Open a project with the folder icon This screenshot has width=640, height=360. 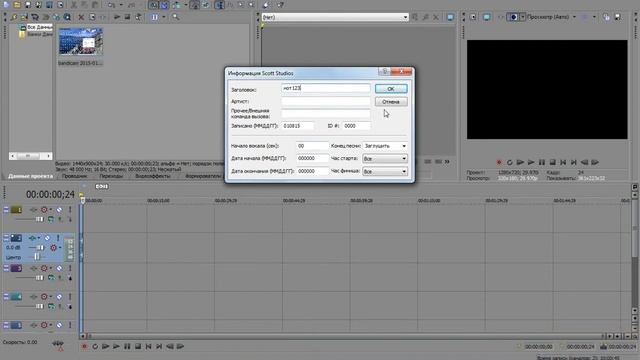(x=17, y=5)
